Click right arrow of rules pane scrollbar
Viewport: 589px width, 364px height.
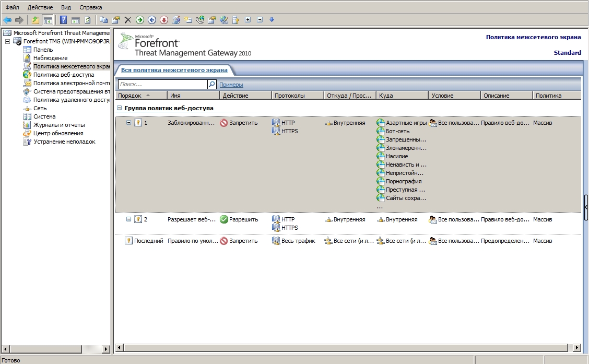tap(577, 348)
